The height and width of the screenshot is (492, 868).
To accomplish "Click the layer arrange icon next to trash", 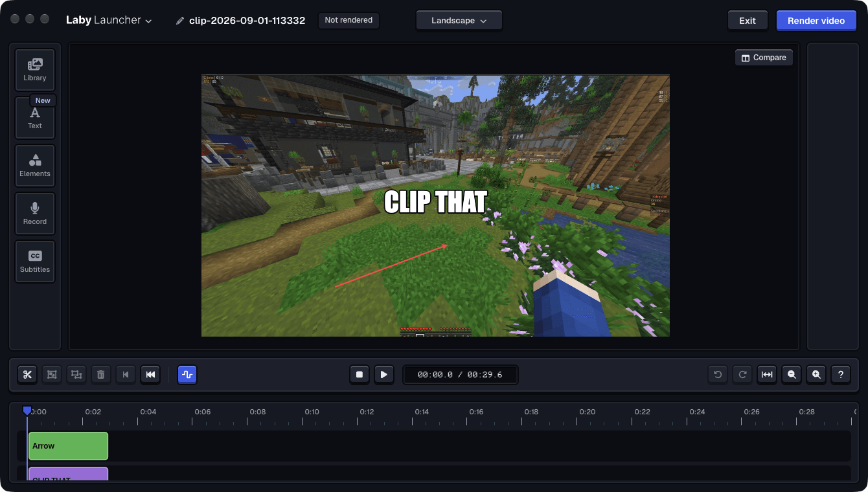I will click(x=76, y=374).
